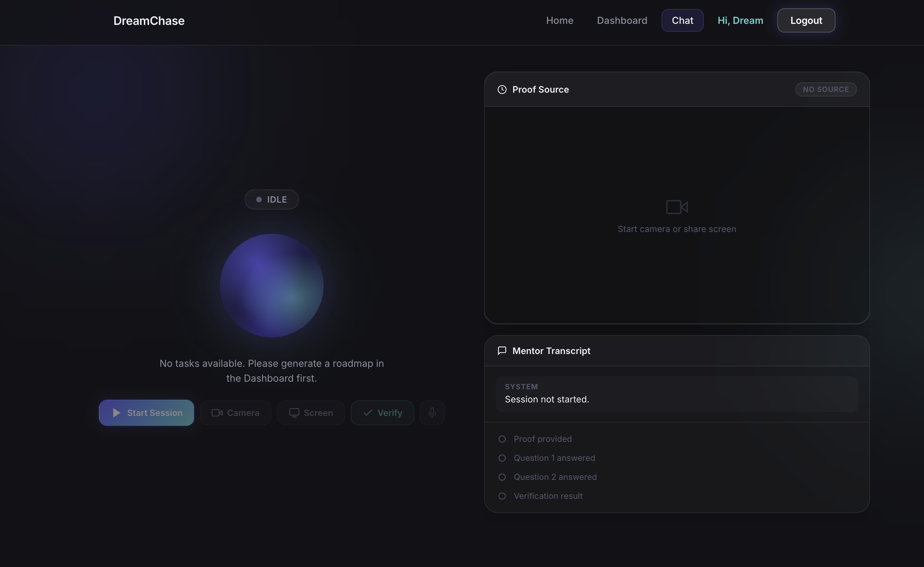Toggle the Verification result circle

[x=502, y=496]
